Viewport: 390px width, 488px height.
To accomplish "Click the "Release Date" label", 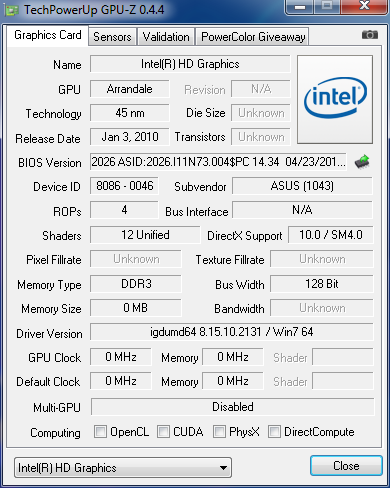I will point(48,139).
